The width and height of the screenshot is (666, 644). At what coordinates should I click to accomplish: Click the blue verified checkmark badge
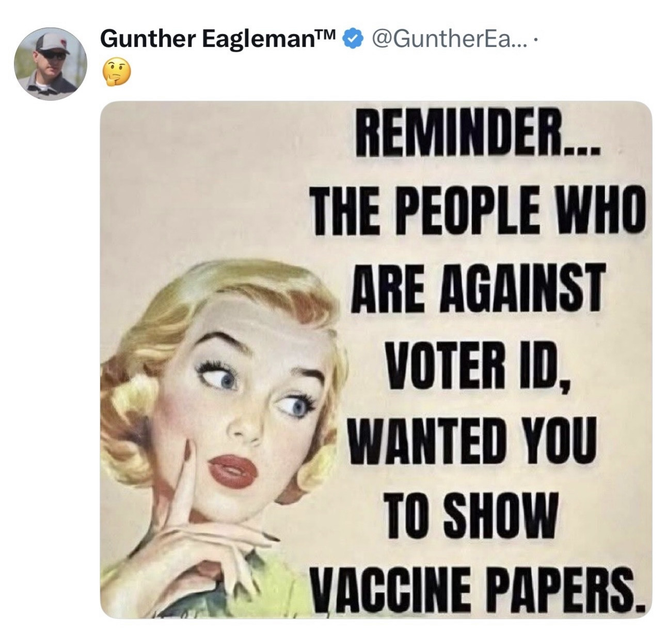(x=353, y=39)
